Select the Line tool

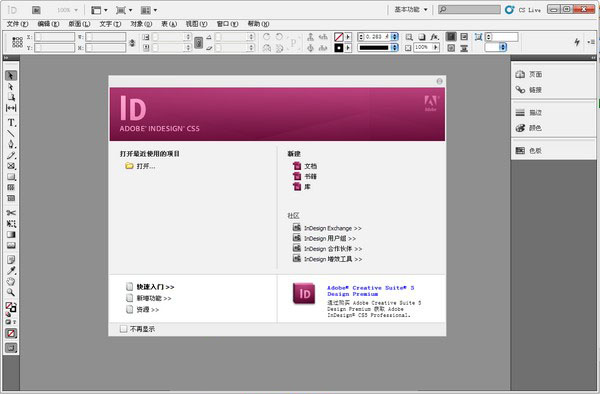click(11, 134)
